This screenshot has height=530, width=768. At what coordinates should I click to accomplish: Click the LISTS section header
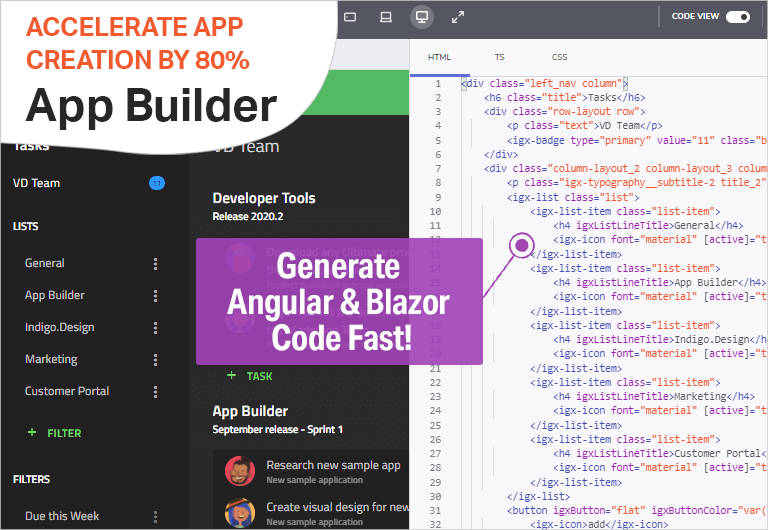[x=25, y=226]
